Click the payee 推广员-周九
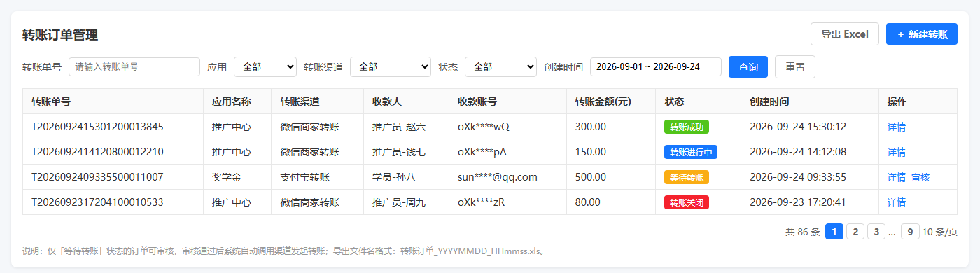Screen dimensions: 980x273 pyautogui.click(x=399, y=202)
